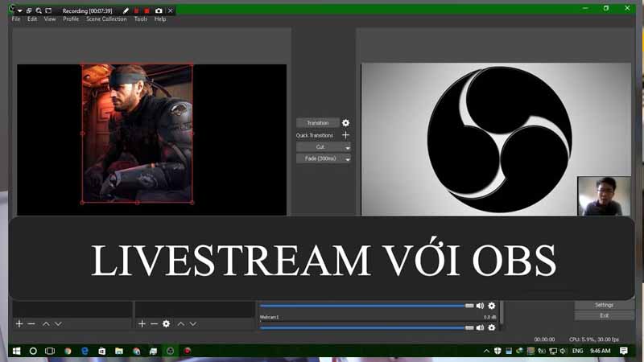
Task: Stop the screen recording
Action: [147, 10]
